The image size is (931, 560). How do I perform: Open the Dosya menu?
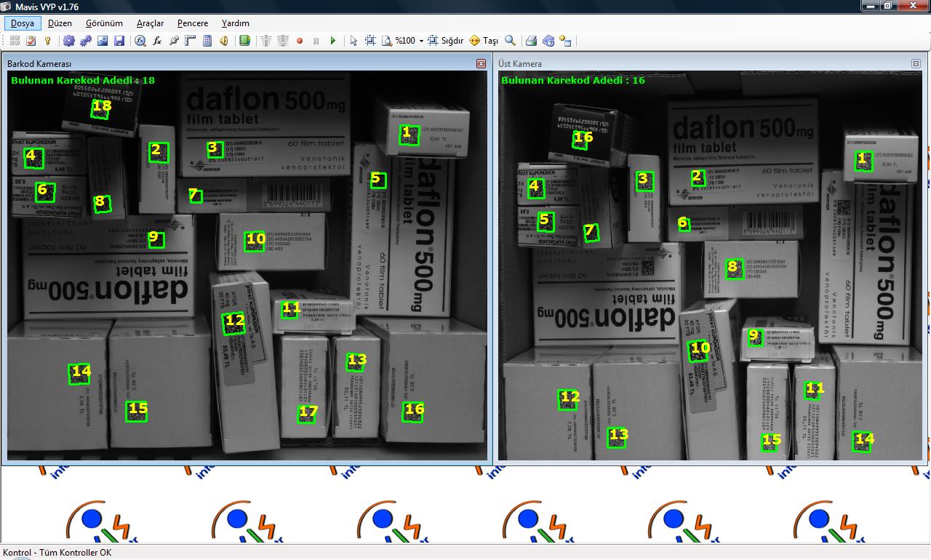(x=23, y=23)
